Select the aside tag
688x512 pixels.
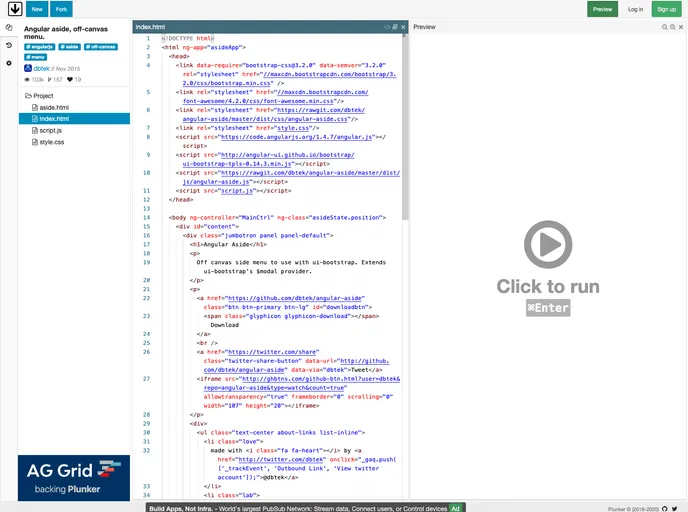point(69,47)
